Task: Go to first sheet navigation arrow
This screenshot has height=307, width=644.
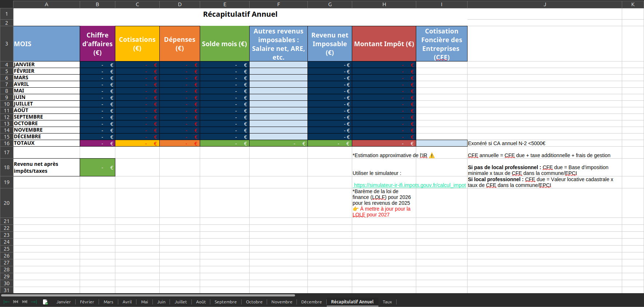Action: click(7, 302)
